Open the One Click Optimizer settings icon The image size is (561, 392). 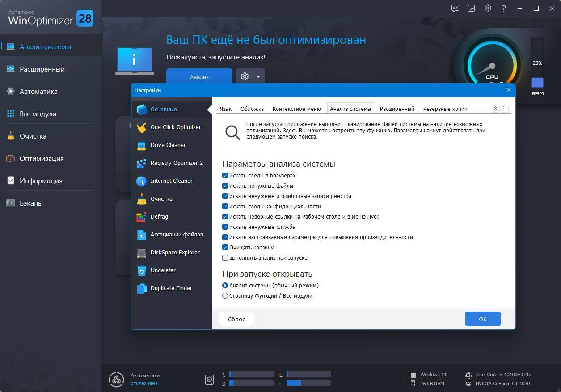(x=141, y=127)
